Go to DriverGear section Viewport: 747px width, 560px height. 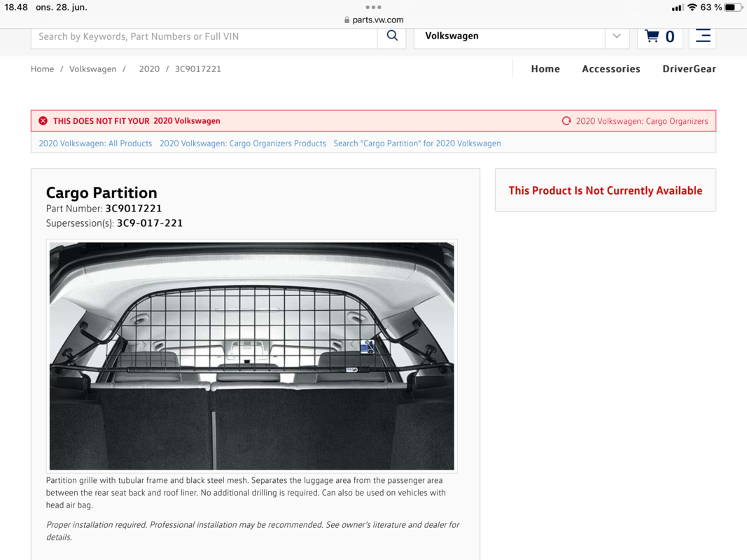point(689,69)
